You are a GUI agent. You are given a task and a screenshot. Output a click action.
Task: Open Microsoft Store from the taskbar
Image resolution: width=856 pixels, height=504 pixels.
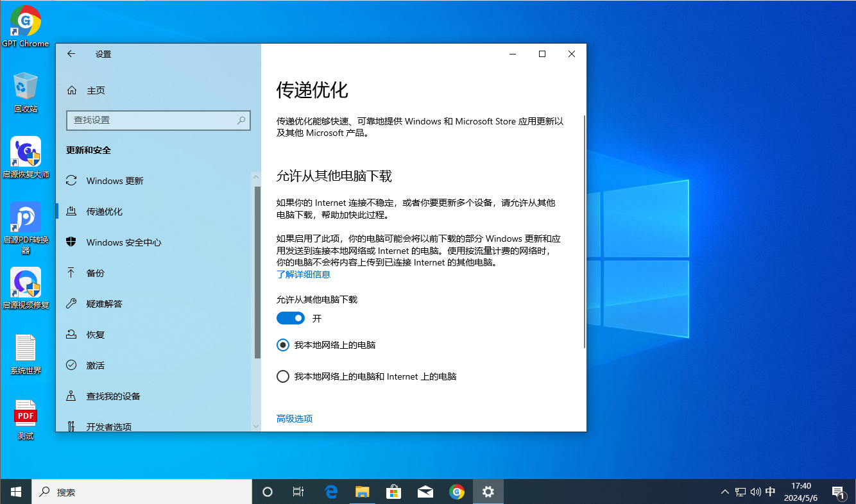point(394,492)
